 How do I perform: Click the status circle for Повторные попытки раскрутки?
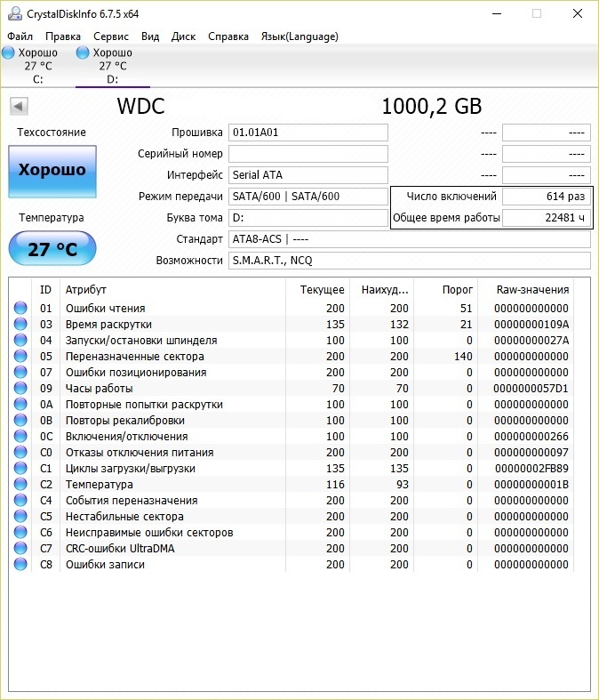[20, 404]
